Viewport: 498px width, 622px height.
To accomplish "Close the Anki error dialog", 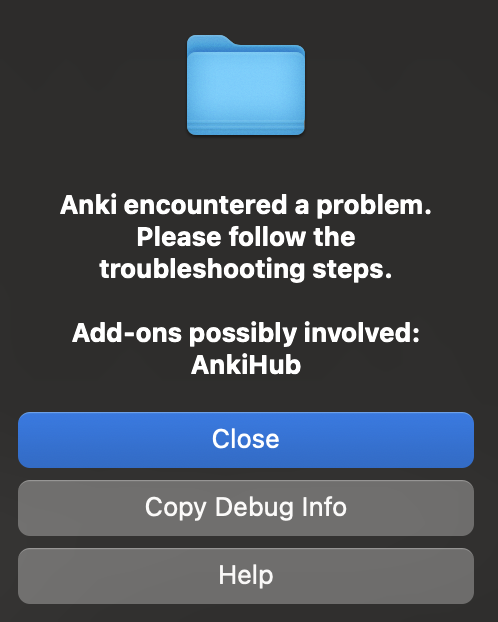I will [x=246, y=440].
